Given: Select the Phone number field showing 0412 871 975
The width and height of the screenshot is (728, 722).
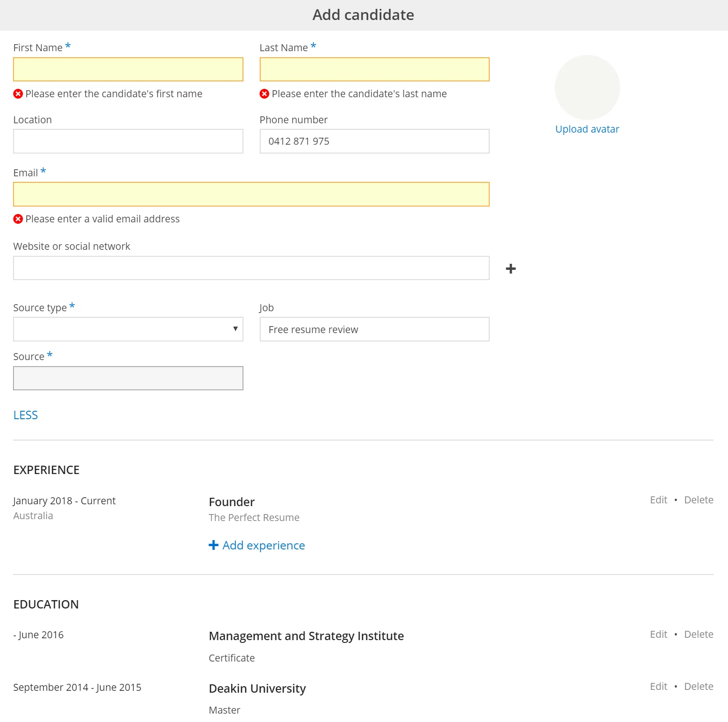Looking at the screenshot, I should [374, 141].
